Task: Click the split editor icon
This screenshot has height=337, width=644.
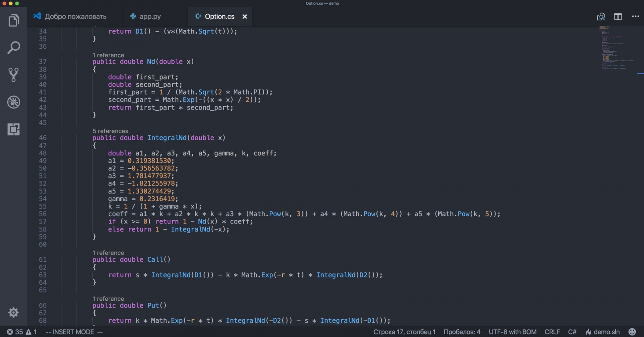Action: [618, 17]
